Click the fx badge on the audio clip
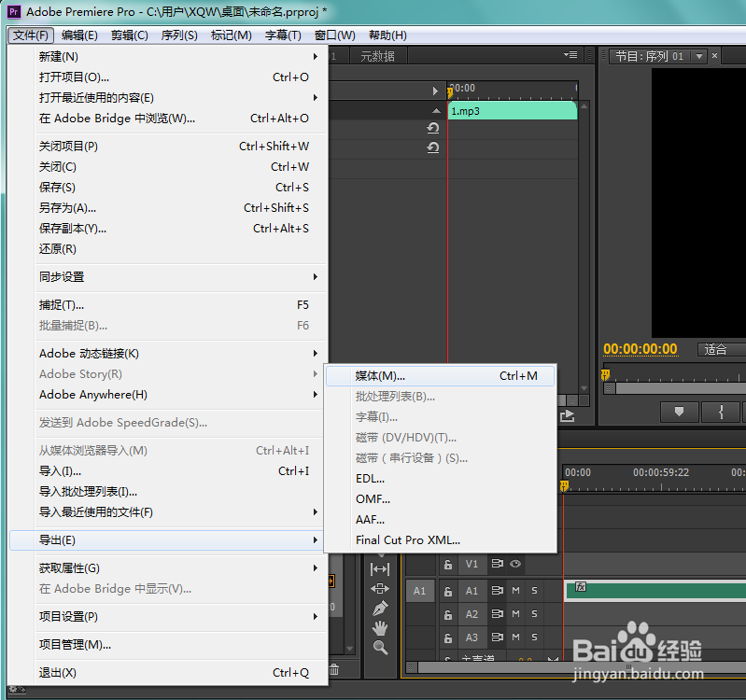The image size is (746, 700). pos(581,587)
